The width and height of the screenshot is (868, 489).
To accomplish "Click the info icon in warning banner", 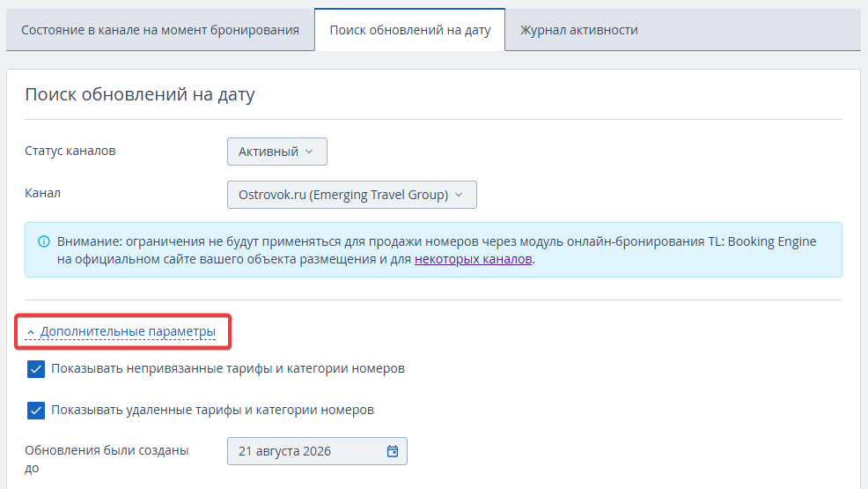I will [x=44, y=242].
